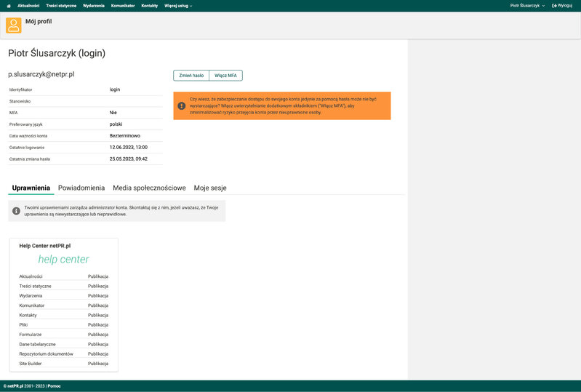This screenshot has height=392, width=581.
Task: Click the Data ważności konta label
Action: [x=28, y=136]
